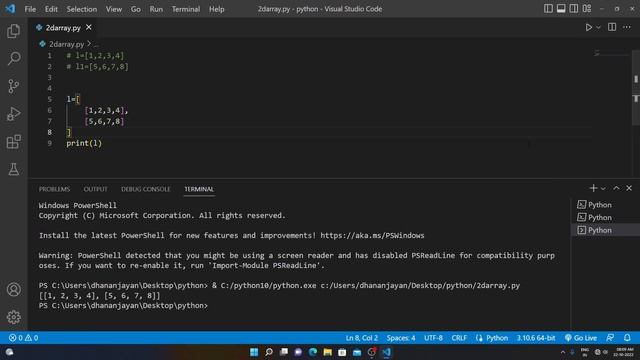This screenshot has height=360, width=640.
Task: Toggle the primary side bar layout
Action: (548, 9)
